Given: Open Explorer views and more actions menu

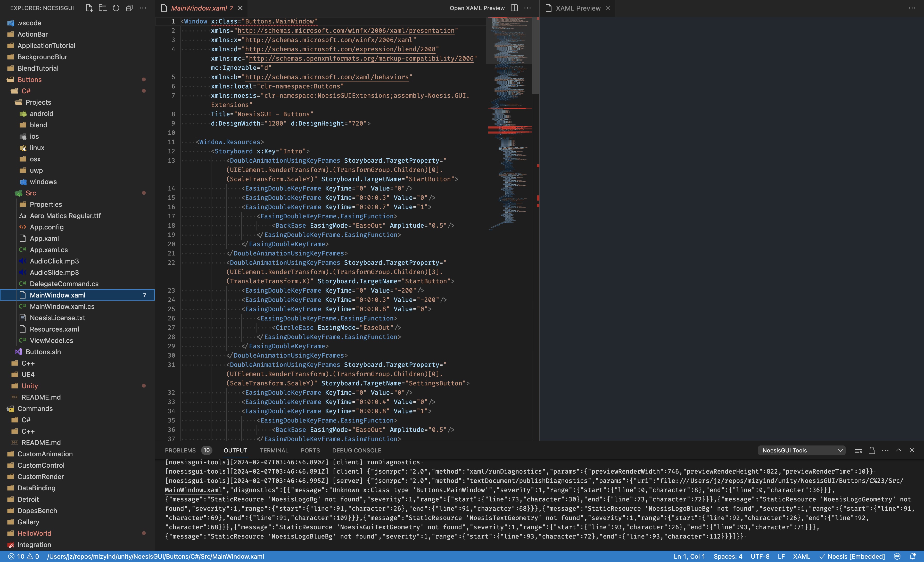Looking at the screenshot, I should pyautogui.click(x=143, y=8).
